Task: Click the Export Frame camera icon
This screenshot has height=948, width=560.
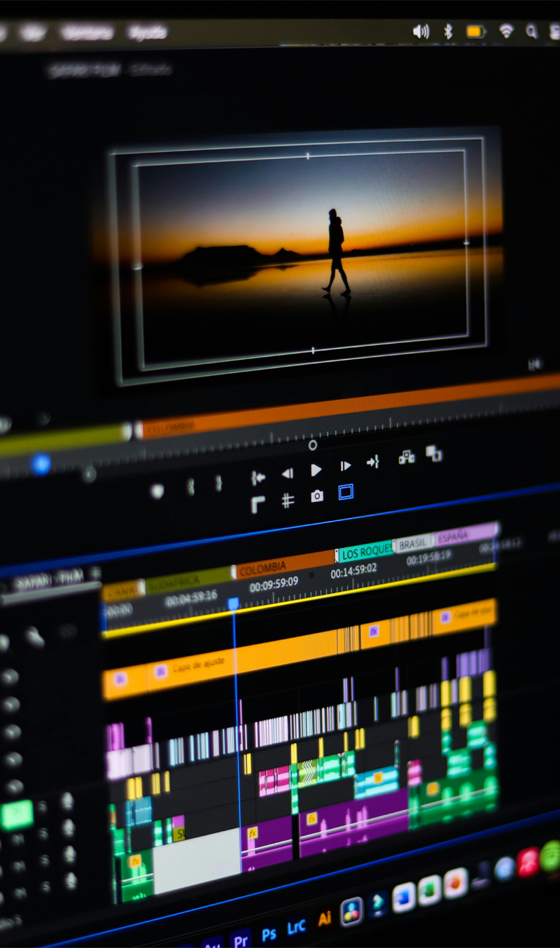Action: click(317, 496)
